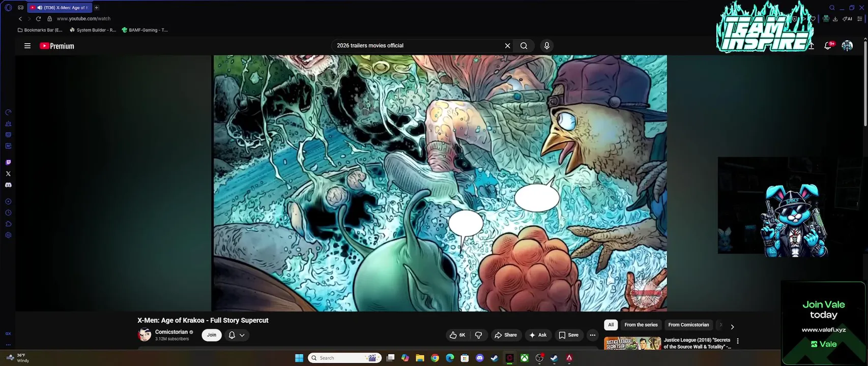Switch to the X-Men Age of Krakoa tab

(x=60, y=8)
